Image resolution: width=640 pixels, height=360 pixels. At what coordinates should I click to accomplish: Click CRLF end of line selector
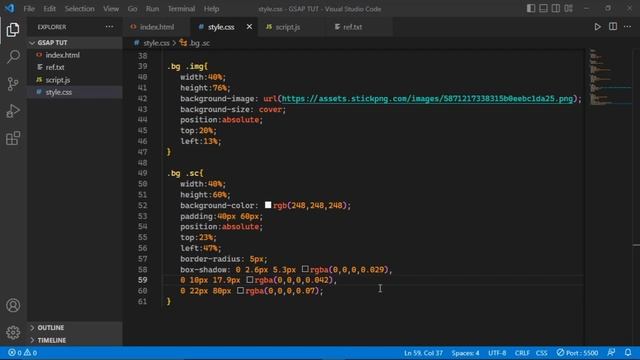(522, 353)
